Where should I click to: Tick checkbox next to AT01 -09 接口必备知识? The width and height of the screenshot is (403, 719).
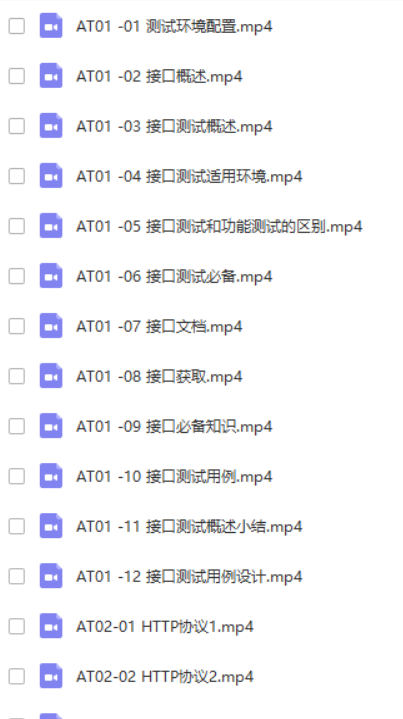click(17, 426)
